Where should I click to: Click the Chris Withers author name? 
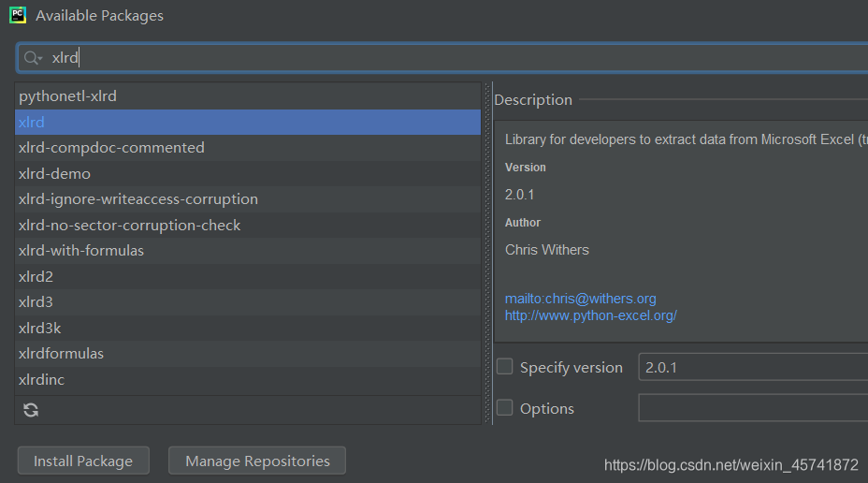[546, 250]
